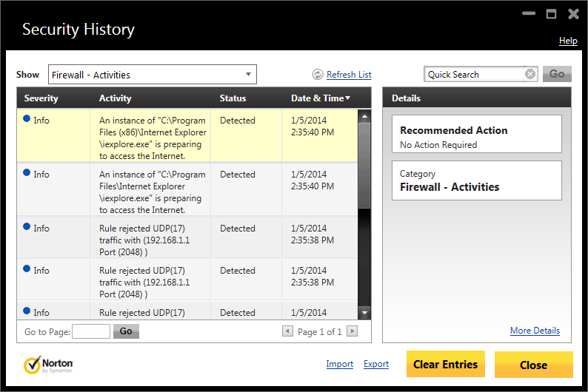The width and height of the screenshot is (588, 392).
Task: Click the Clear Entries button
Action: [446, 365]
